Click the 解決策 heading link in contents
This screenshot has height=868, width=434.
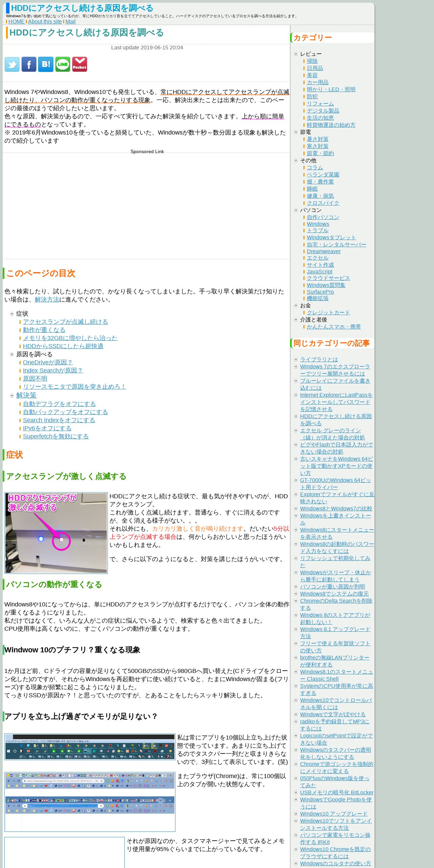[x=26, y=395]
